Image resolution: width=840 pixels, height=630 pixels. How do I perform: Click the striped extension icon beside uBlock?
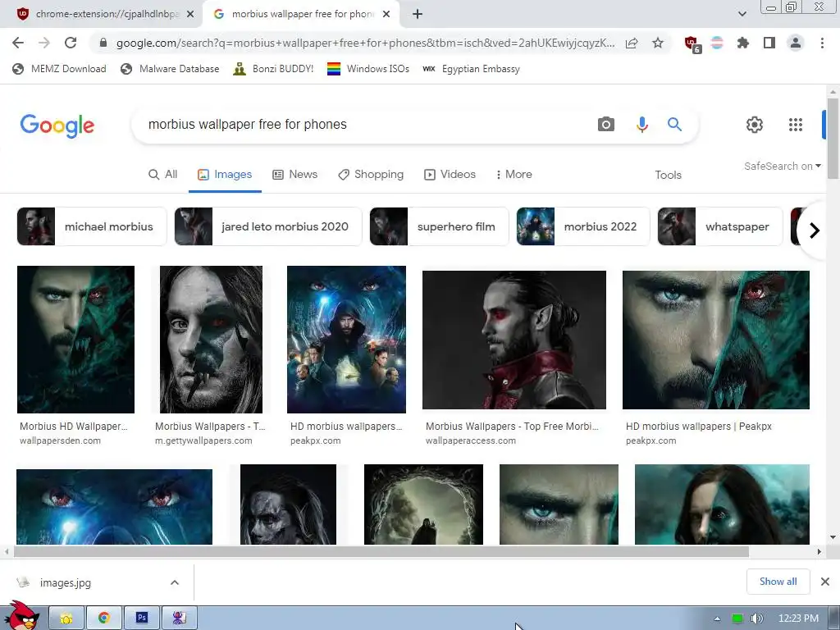[x=717, y=43]
